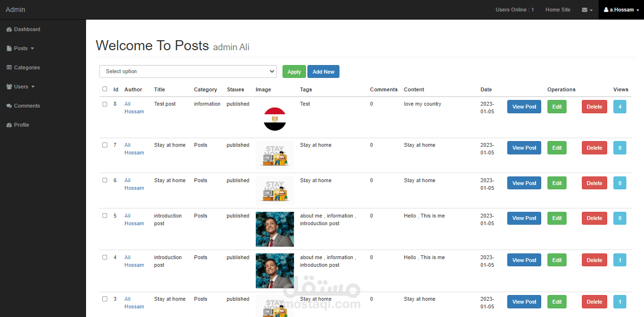View Post for Id 7
This screenshot has width=644, height=317.
(524, 148)
